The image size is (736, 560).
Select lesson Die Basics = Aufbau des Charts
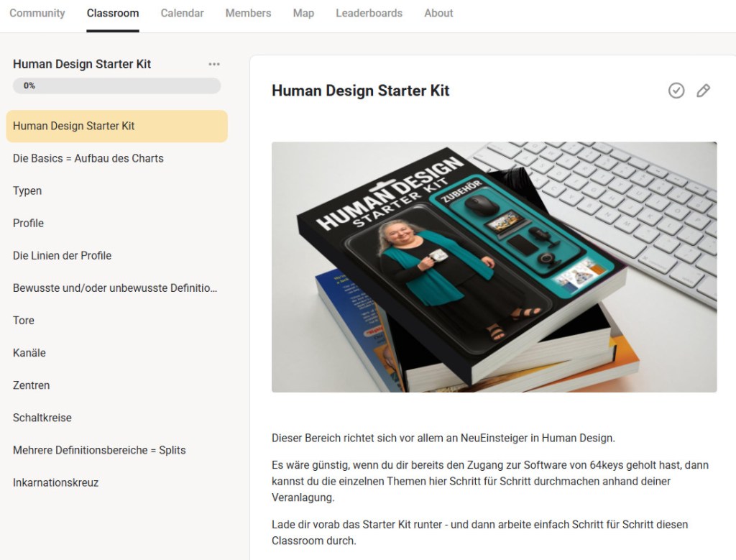point(88,158)
